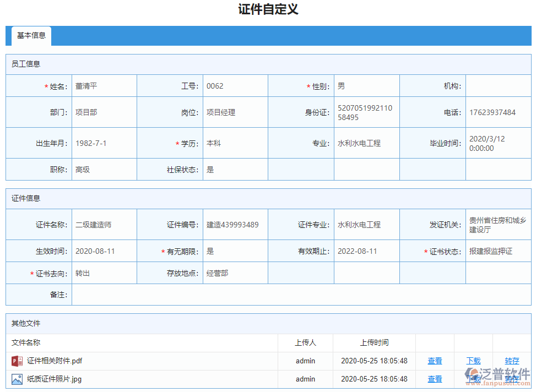Click 转存 for 证件相关附件.pdf
The width and height of the screenshot is (536, 392).
pyautogui.click(x=512, y=361)
